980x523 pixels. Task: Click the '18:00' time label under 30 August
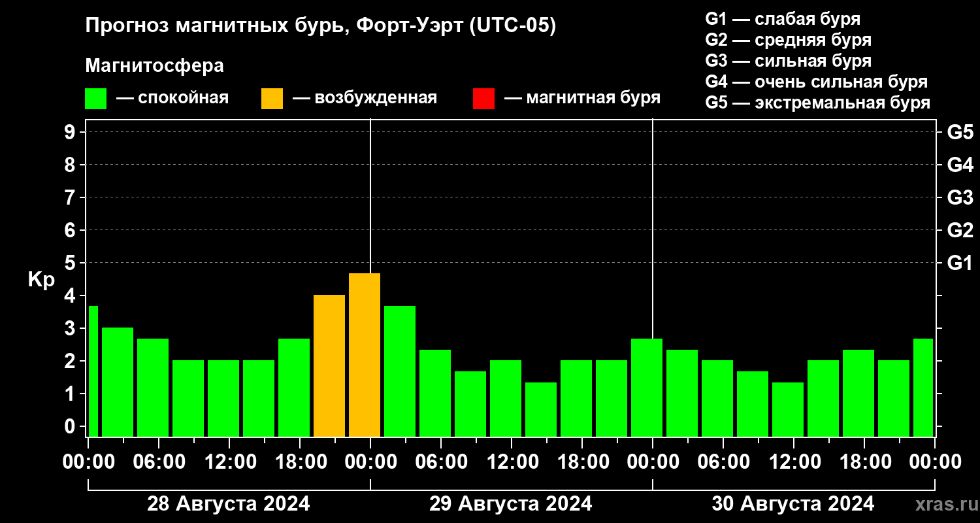point(866,462)
